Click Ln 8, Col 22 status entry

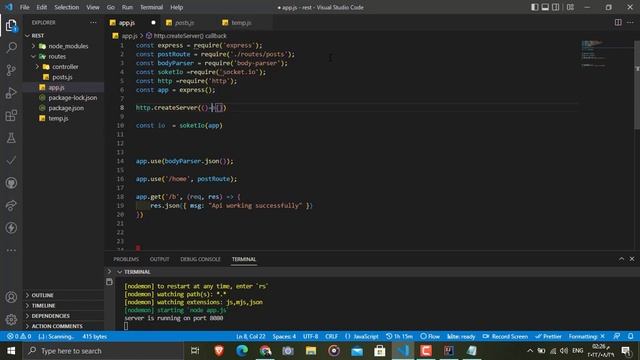(x=251, y=336)
